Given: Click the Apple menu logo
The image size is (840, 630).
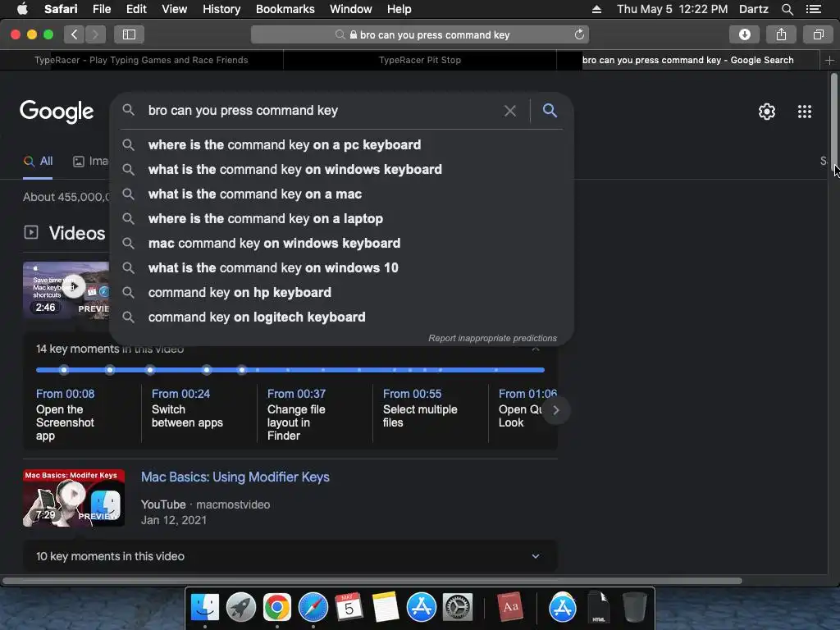Looking at the screenshot, I should 22,9.
